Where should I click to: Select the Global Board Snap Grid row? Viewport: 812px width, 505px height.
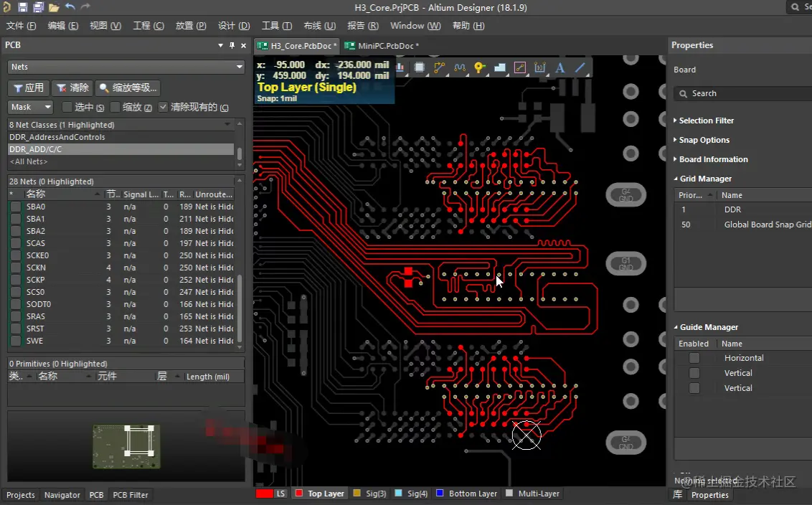coord(745,225)
